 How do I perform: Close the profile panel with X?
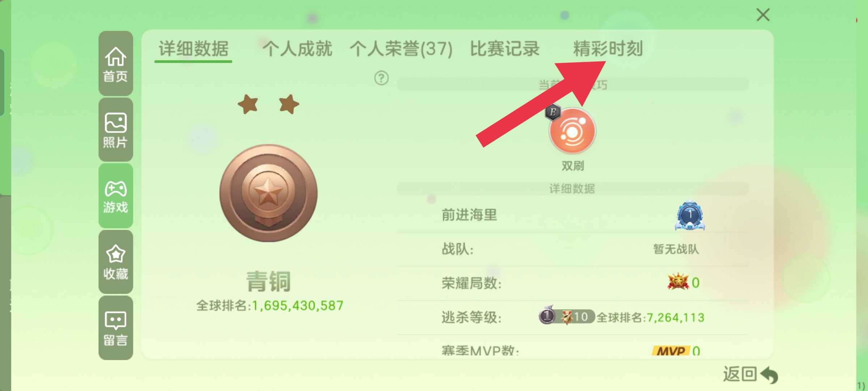(x=763, y=15)
